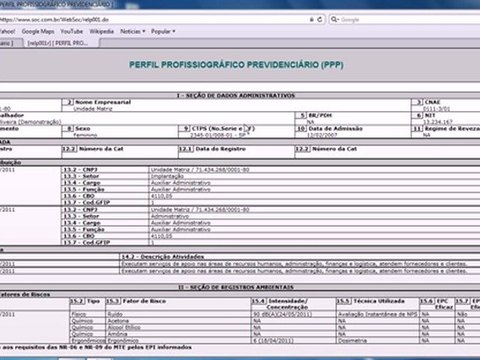Click the first Número da Cat label
Viewport: 480px width, 360px height.
[101, 149]
